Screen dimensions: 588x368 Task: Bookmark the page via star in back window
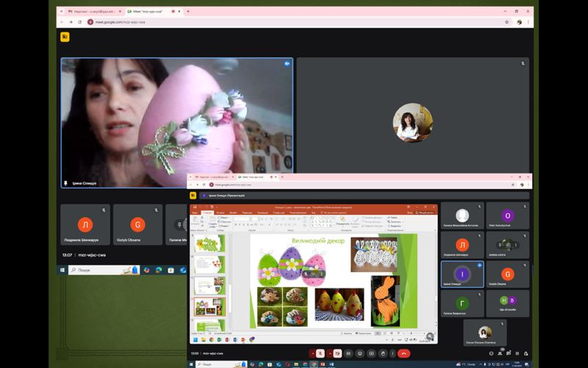pyautogui.click(x=507, y=22)
